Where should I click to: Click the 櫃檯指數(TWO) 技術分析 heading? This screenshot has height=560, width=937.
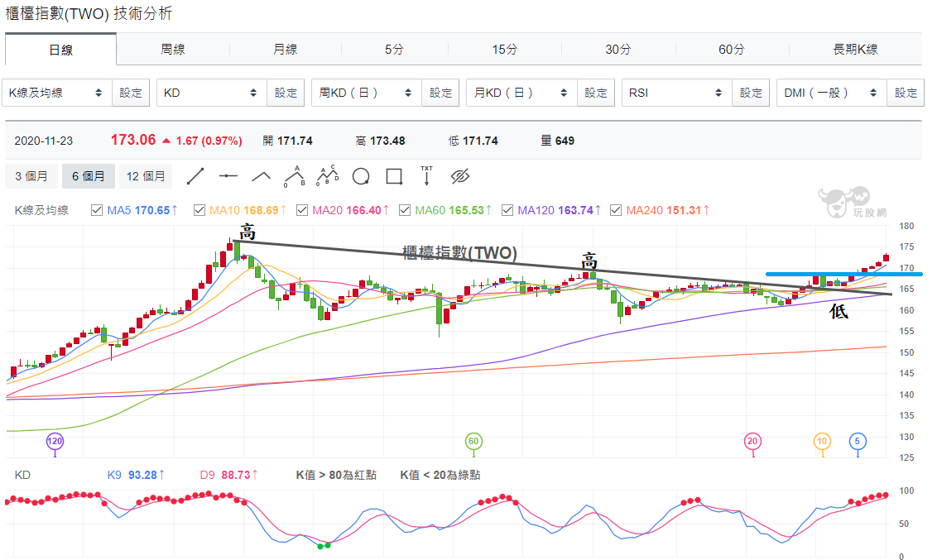(x=89, y=13)
